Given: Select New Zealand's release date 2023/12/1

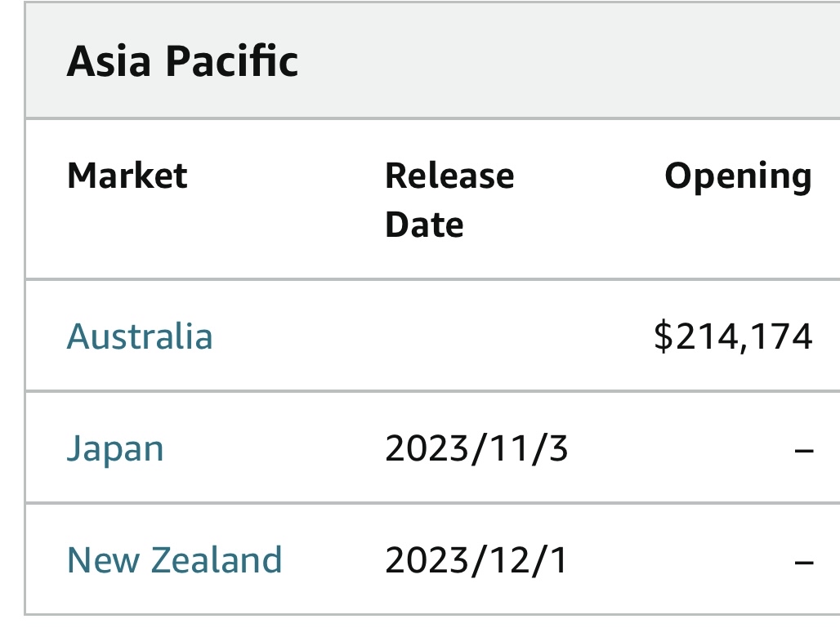Looking at the screenshot, I should (476, 561).
